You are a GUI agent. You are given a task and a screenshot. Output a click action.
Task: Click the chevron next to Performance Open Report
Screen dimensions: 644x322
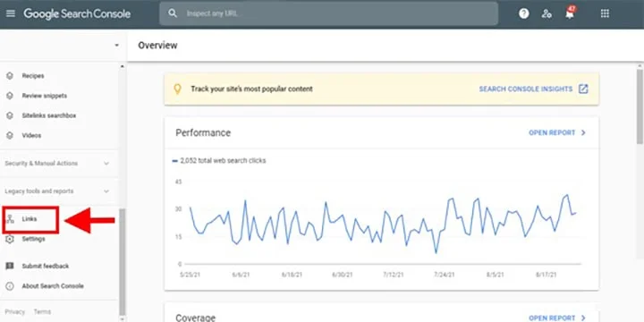pos(583,133)
